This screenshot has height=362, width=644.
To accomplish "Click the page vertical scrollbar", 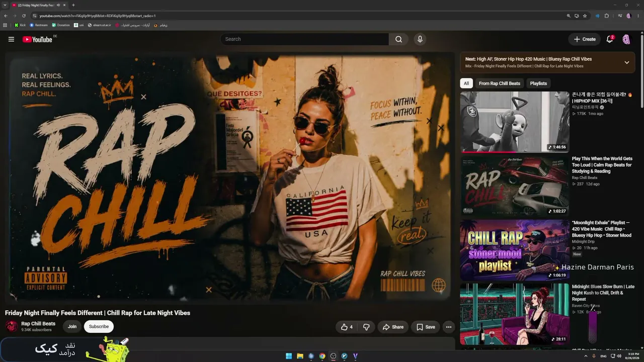I will [642, 70].
